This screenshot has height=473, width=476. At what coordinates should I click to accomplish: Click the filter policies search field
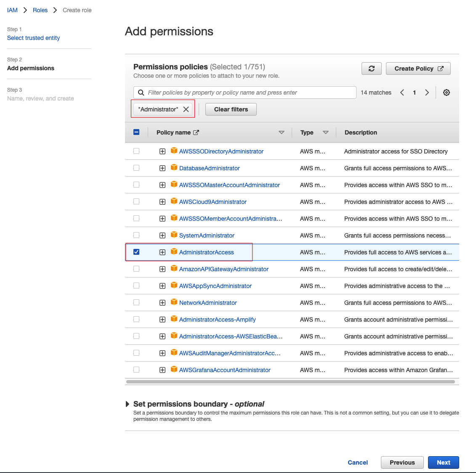point(245,92)
